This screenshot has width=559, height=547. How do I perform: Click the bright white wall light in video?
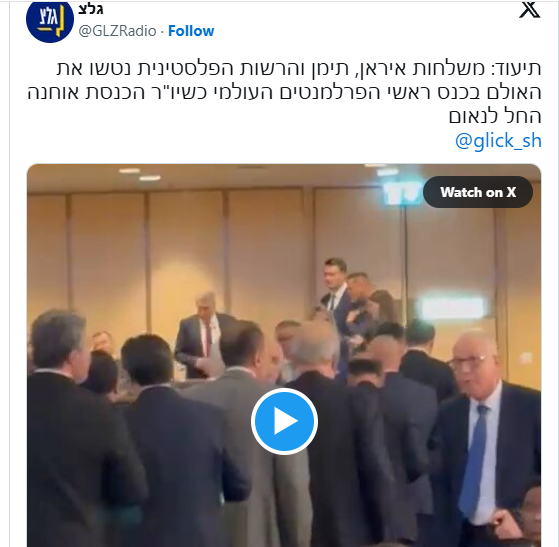(452, 307)
